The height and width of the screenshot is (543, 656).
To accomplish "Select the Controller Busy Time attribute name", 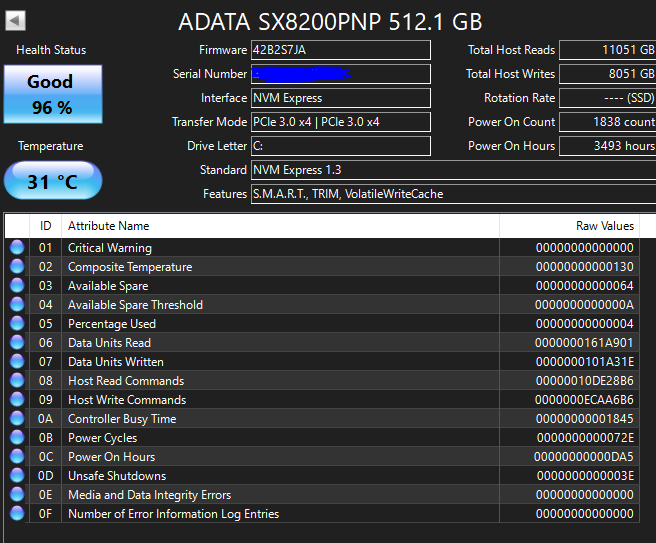I will coord(122,419).
